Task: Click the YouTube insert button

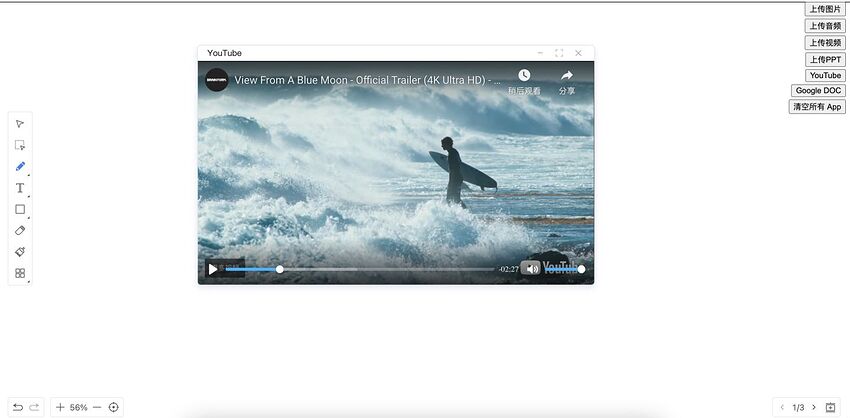Action: (825, 75)
